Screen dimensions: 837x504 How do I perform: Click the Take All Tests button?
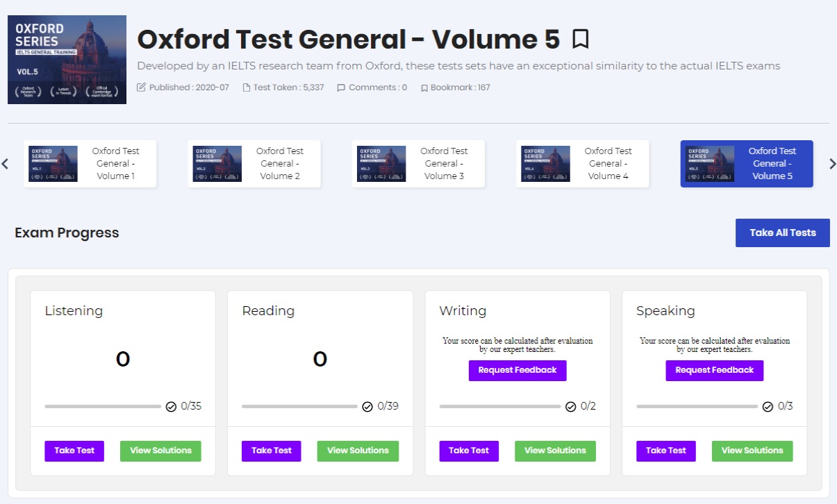point(783,233)
